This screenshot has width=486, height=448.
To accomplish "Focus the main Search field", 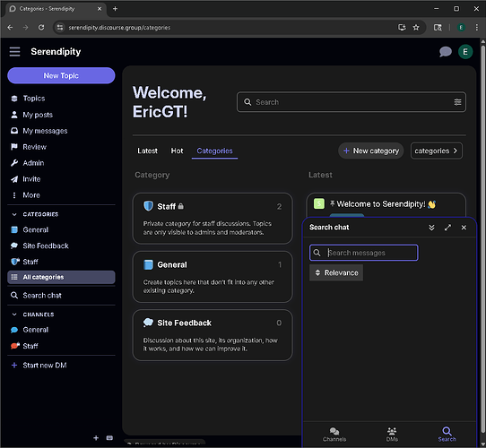I will pyautogui.click(x=351, y=102).
